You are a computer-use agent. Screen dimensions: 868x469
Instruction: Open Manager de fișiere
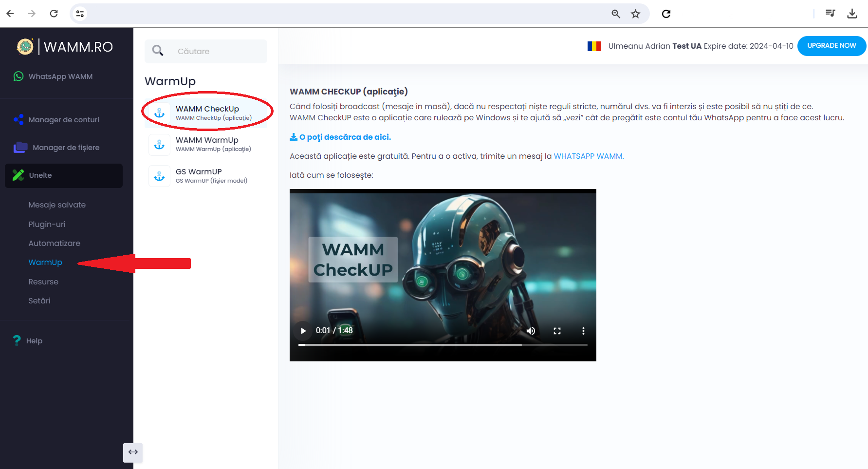click(66, 148)
